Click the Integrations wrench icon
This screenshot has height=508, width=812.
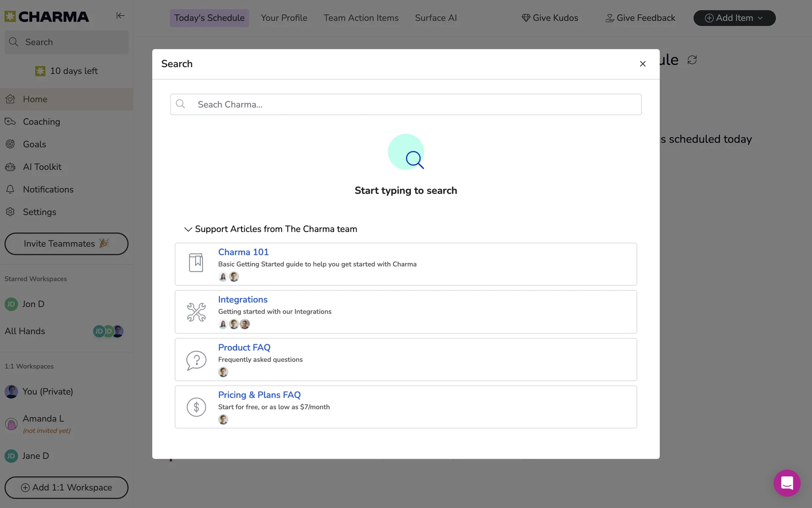pos(196,312)
